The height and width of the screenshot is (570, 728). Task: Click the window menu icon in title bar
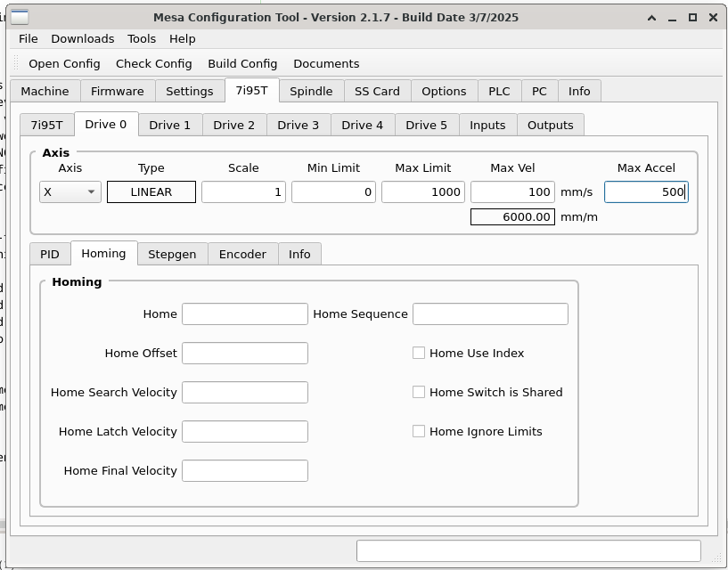click(x=20, y=17)
